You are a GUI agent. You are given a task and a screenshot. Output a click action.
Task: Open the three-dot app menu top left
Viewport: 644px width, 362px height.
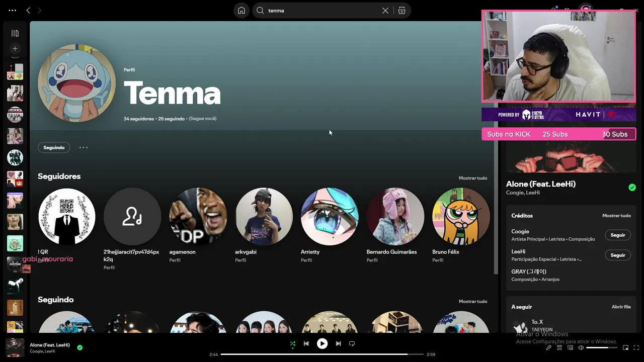(12, 11)
